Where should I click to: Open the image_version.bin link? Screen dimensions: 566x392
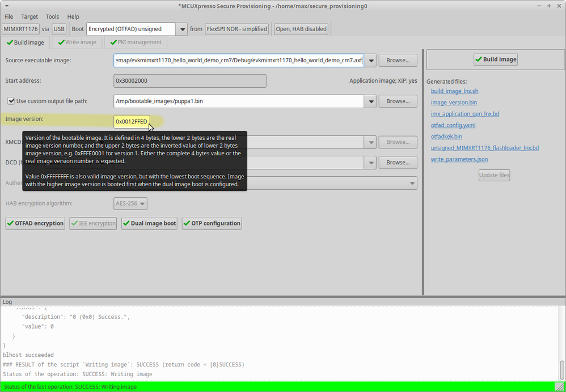454,103
